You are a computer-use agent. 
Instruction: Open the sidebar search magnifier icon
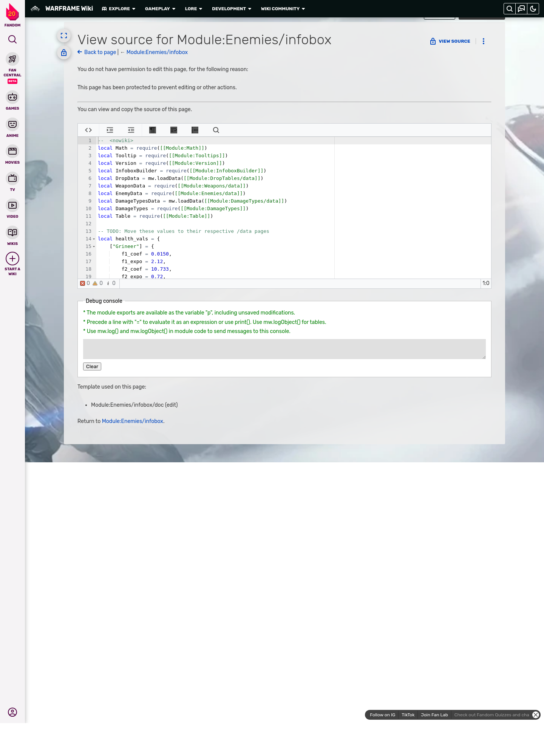pyautogui.click(x=12, y=39)
